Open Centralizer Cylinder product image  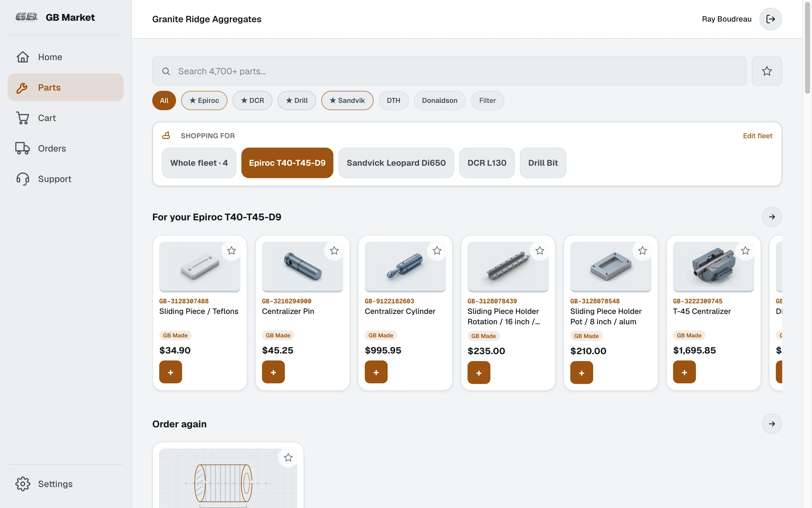coord(405,267)
